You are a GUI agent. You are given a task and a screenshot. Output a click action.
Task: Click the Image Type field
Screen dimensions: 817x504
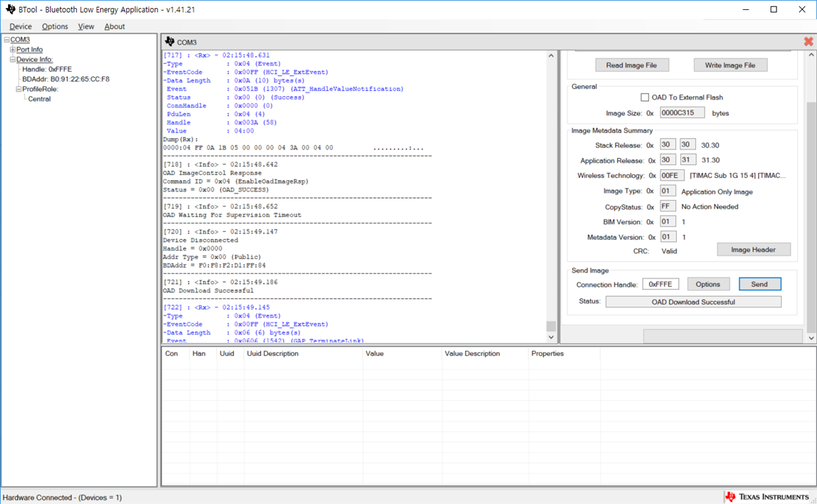pos(668,191)
